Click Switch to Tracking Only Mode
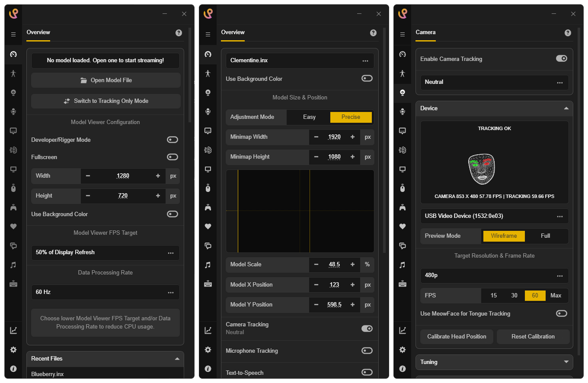 (x=106, y=101)
